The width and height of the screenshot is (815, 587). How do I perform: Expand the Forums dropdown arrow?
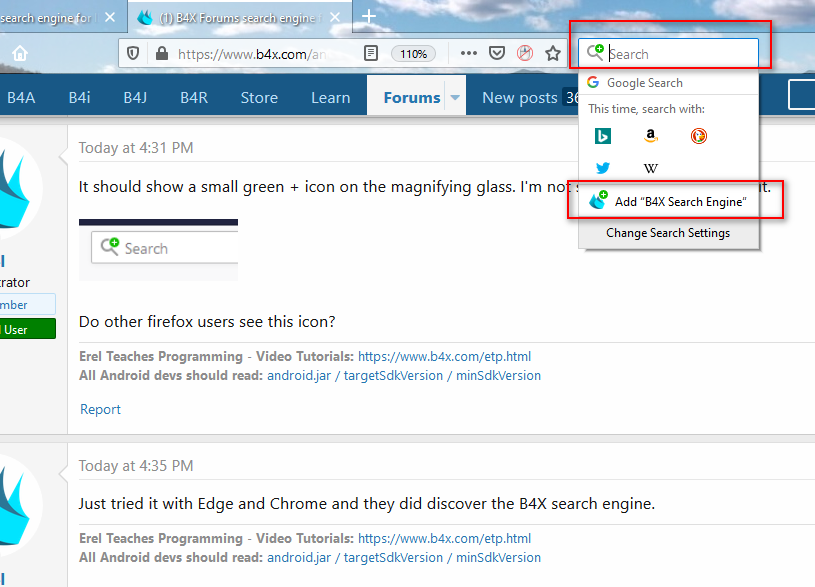tap(455, 97)
